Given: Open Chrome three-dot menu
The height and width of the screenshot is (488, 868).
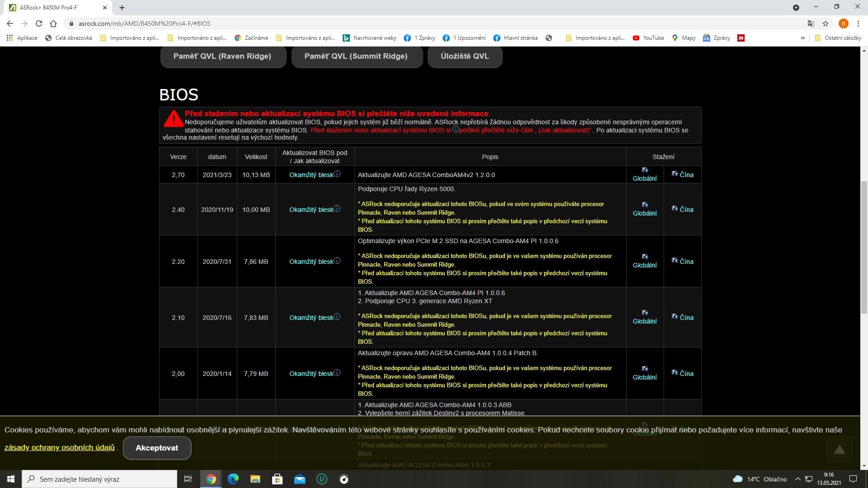Looking at the screenshot, I should click(858, 23).
